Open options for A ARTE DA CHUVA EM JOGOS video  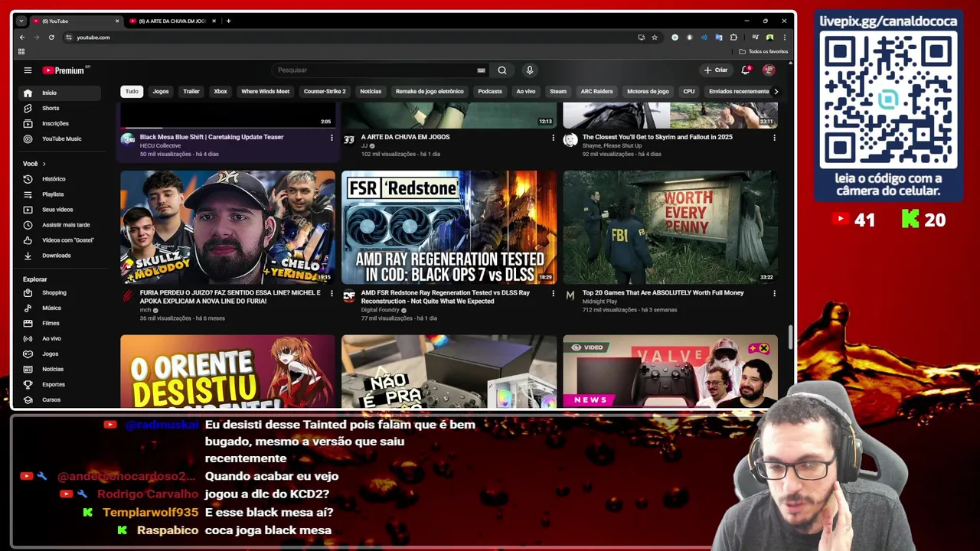click(553, 138)
